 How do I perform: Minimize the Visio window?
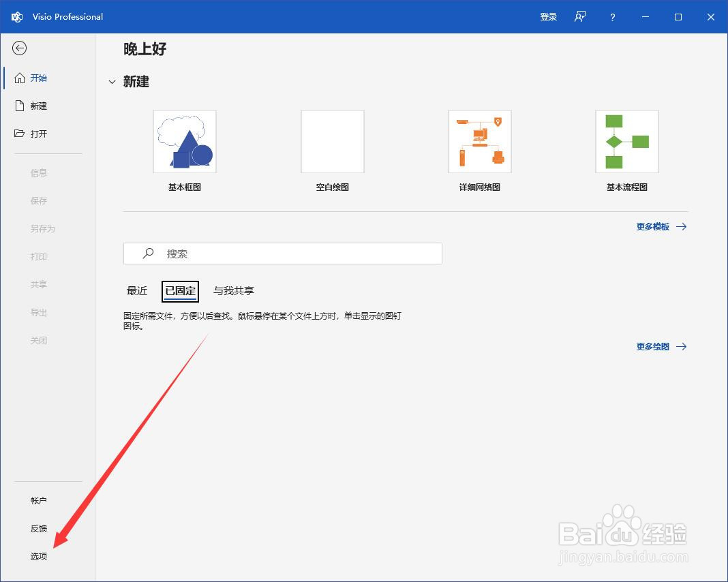click(646, 17)
